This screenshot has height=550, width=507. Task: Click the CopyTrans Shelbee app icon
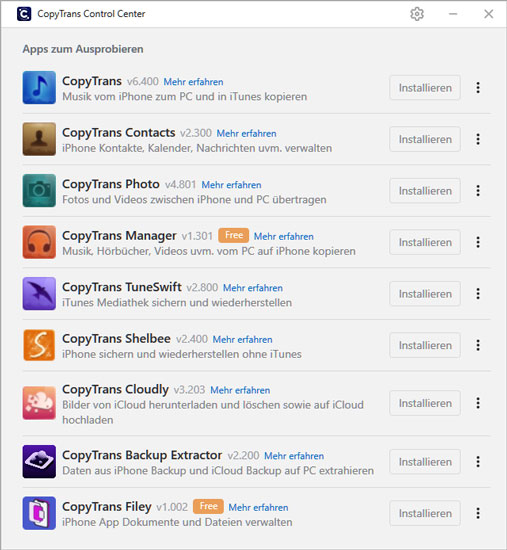[x=39, y=345]
